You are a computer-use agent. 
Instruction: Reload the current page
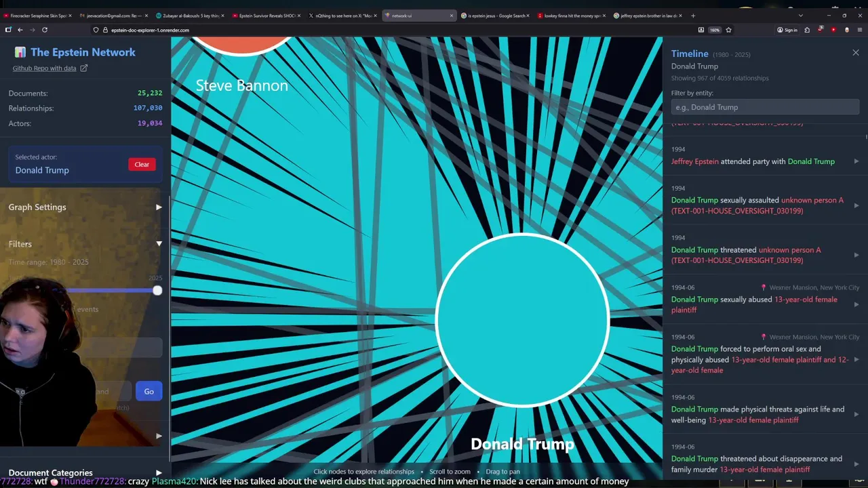coord(45,30)
